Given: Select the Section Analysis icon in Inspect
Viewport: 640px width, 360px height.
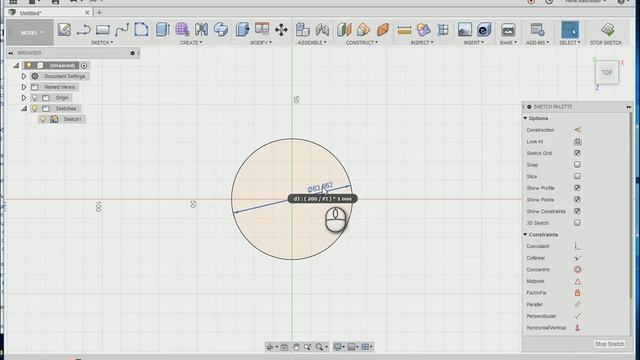Looking at the screenshot, I should point(443,30).
